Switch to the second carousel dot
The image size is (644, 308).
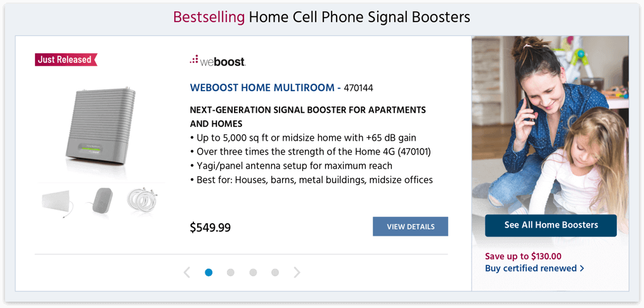pyautogui.click(x=231, y=273)
